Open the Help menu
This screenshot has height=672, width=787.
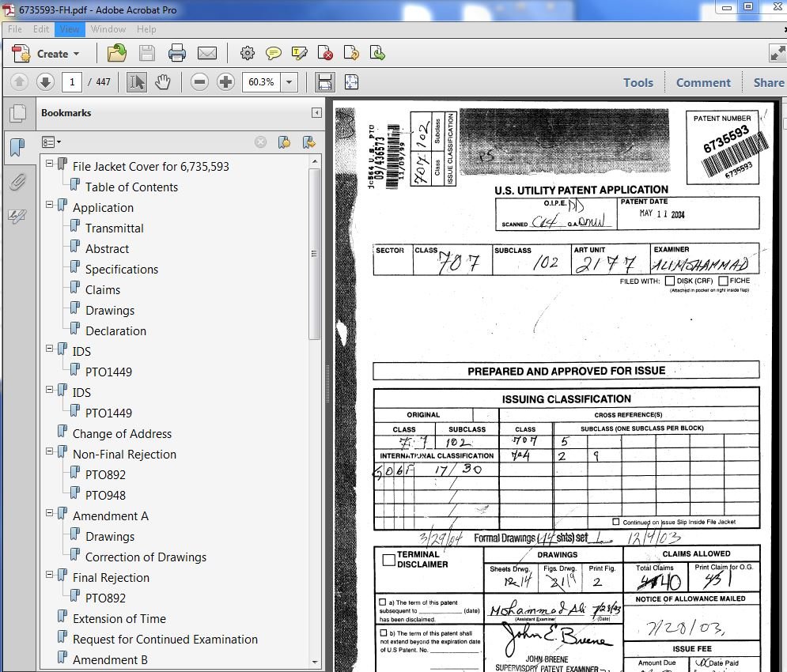pyautogui.click(x=146, y=29)
